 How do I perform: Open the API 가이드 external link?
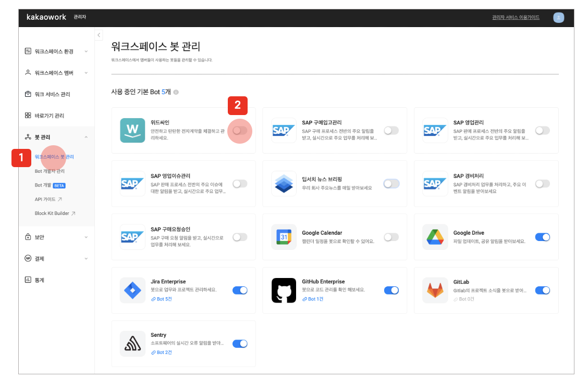[x=48, y=199]
